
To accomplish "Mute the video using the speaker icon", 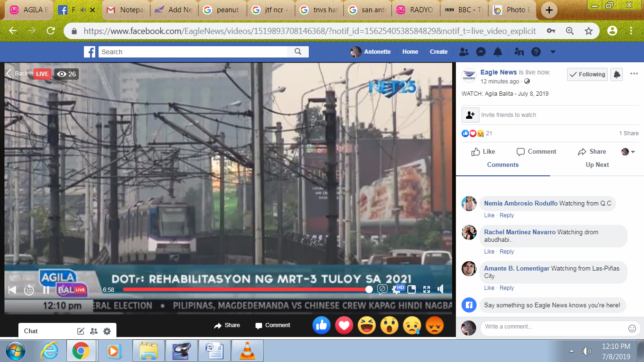I will click(440, 289).
